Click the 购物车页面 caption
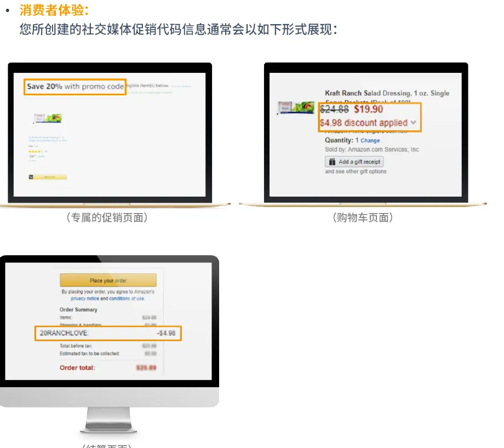The height and width of the screenshot is (448, 504). (363, 217)
